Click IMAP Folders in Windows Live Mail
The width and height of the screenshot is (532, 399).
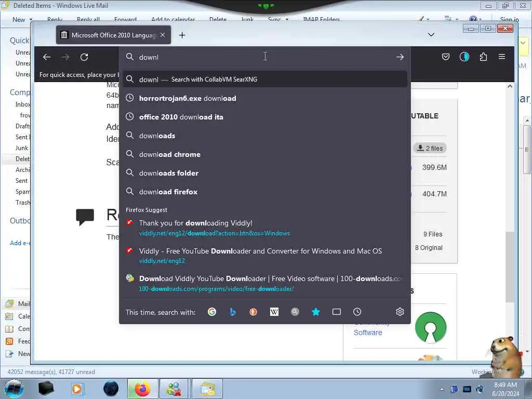click(x=321, y=20)
